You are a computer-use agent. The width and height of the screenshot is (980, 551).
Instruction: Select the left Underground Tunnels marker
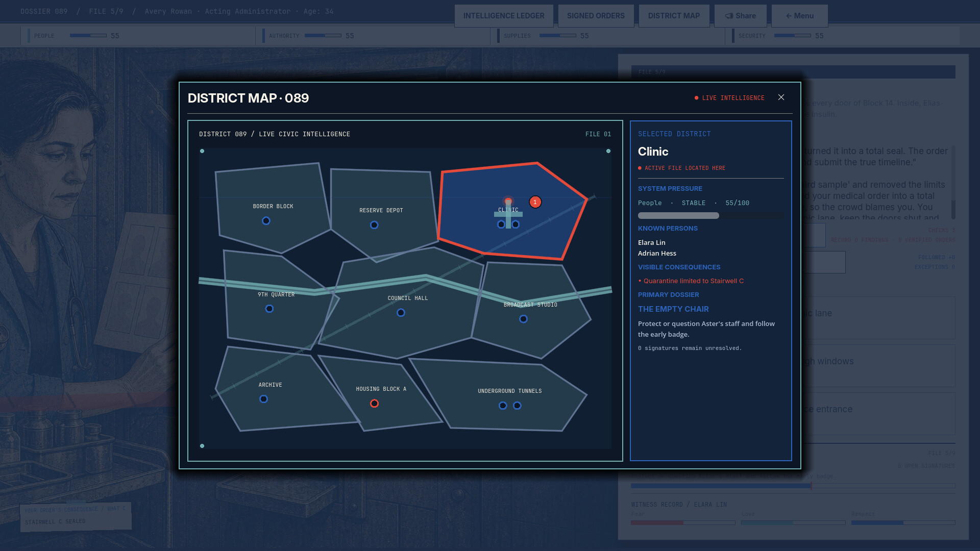click(503, 406)
